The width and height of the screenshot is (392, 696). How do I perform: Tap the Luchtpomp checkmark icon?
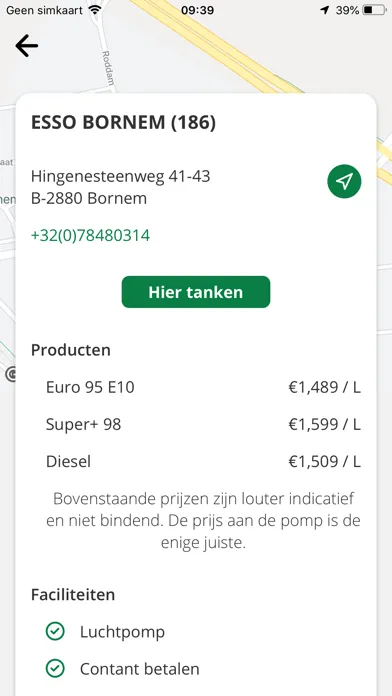point(55,632)
